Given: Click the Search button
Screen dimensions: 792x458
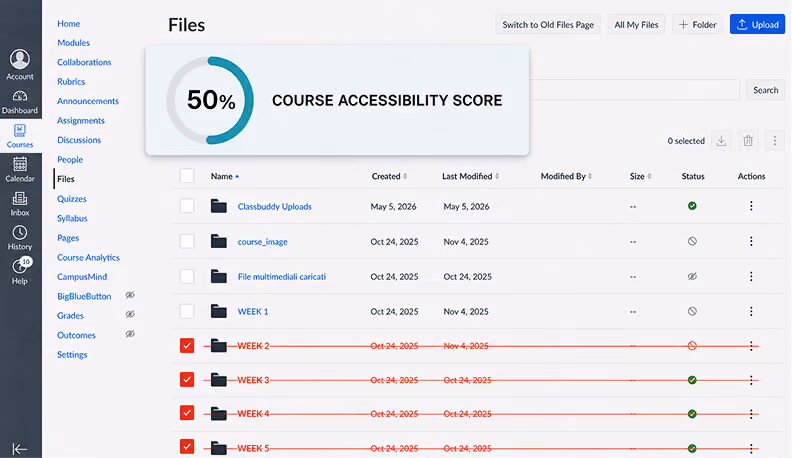Looking at the screenshot, I should (x=766, y=90).
